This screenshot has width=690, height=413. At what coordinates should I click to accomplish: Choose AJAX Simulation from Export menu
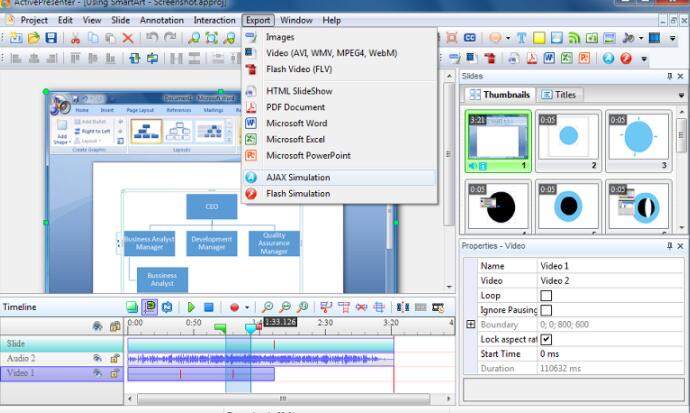[x=340, y=177]
